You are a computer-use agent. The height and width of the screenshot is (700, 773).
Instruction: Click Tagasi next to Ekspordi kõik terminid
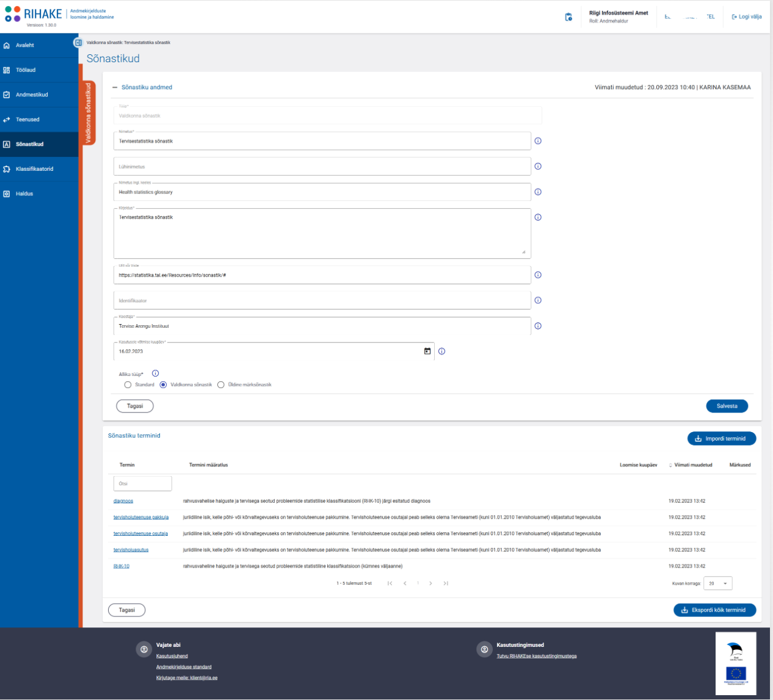(x=126, y=610)
